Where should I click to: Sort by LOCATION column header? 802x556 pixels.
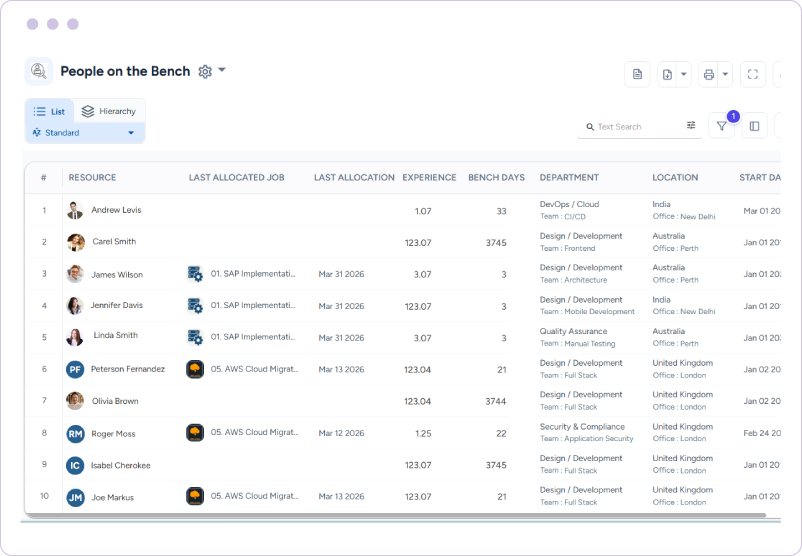tap(675, 177)
